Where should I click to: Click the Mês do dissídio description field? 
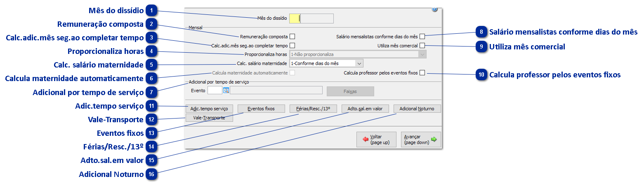[x=316, y=18]
